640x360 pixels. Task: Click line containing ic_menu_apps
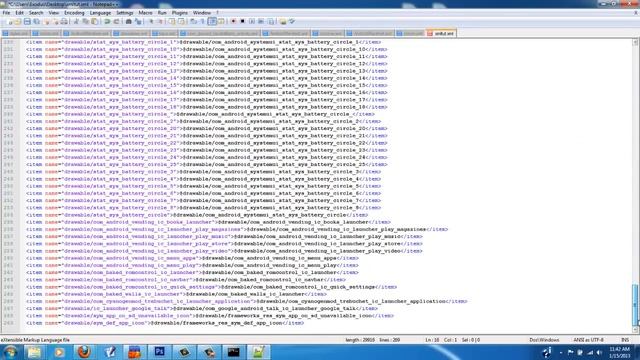pos(192,258)
